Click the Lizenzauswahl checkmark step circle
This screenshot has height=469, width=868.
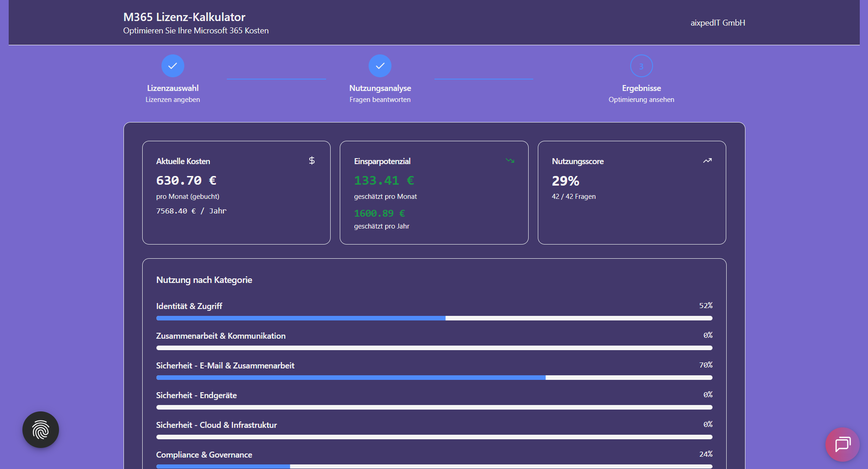[173, 66]
